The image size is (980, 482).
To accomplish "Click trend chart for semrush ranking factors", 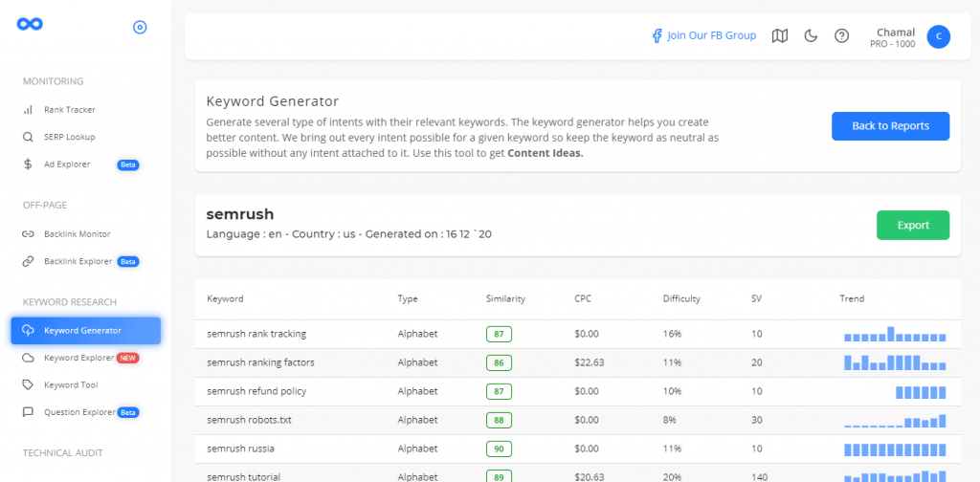I will [895, 362].
